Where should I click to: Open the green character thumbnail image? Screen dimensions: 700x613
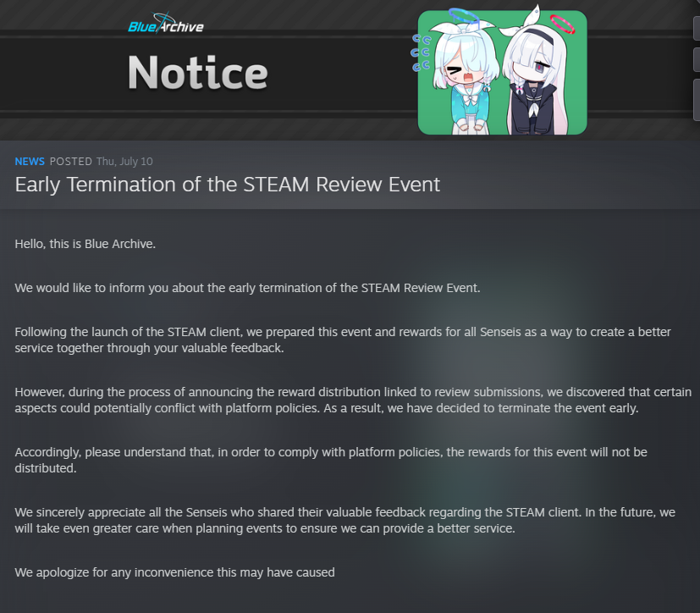502,72
